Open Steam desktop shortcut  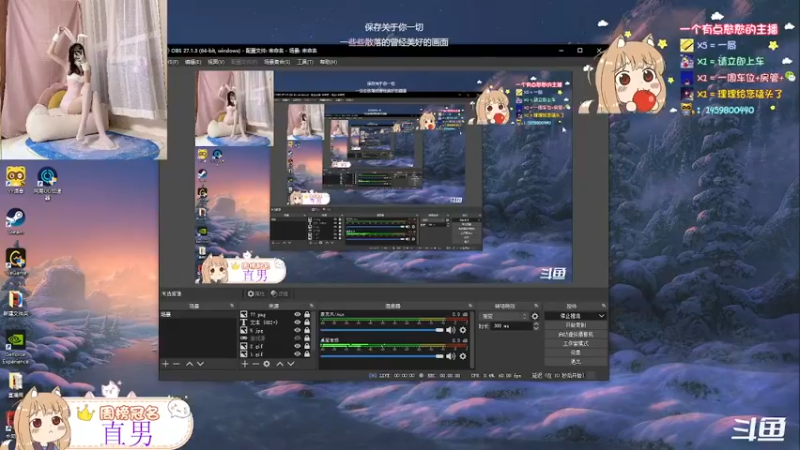point(15,220)
